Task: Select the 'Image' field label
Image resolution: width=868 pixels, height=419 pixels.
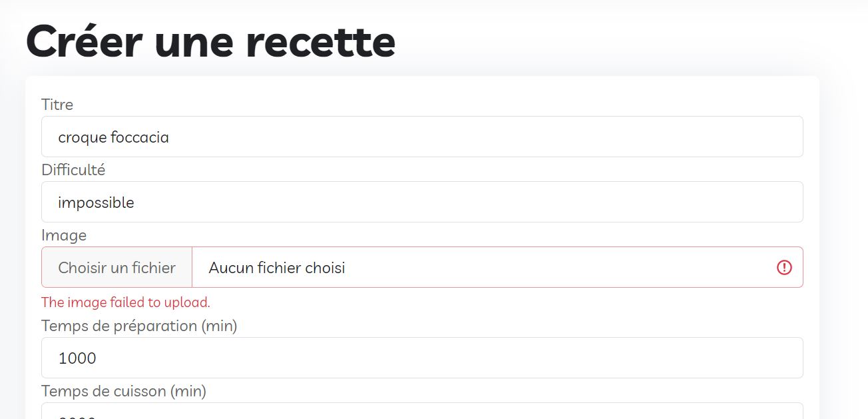Action: tap(64, 235)
